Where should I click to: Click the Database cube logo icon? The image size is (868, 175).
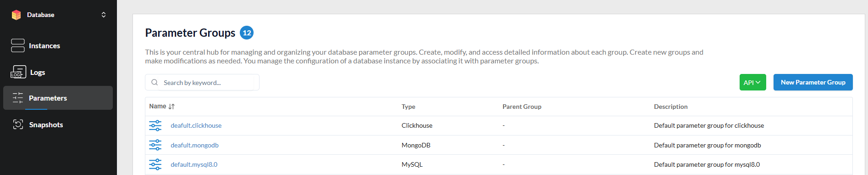pyautogui.click(x=17, y=15)
